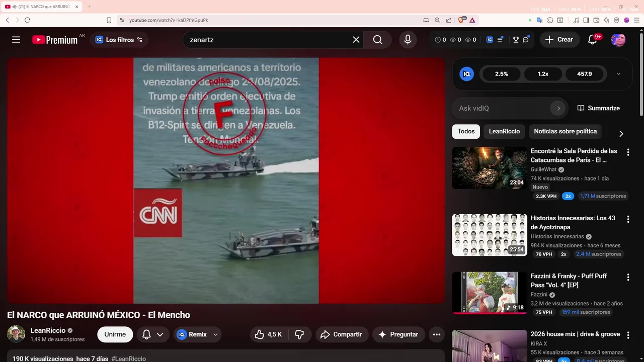Open the vidIQ list icon with blue dot
The height and width of the screenshot is (362, 644).
501,40
